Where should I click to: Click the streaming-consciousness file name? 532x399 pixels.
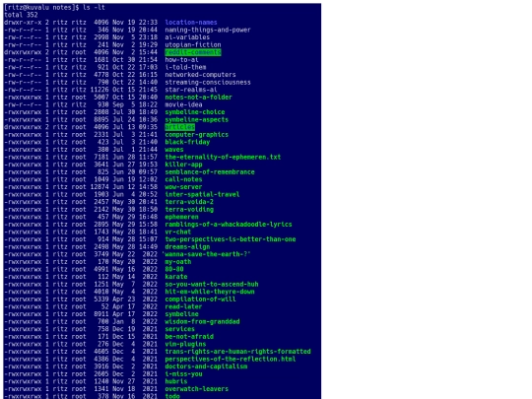pos(208,83)
